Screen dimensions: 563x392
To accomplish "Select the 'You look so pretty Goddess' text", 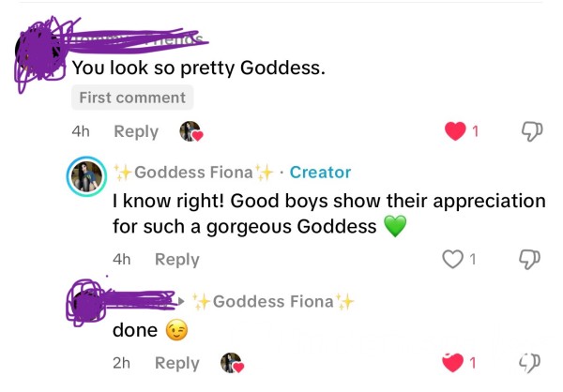I will tap(199, 68).
